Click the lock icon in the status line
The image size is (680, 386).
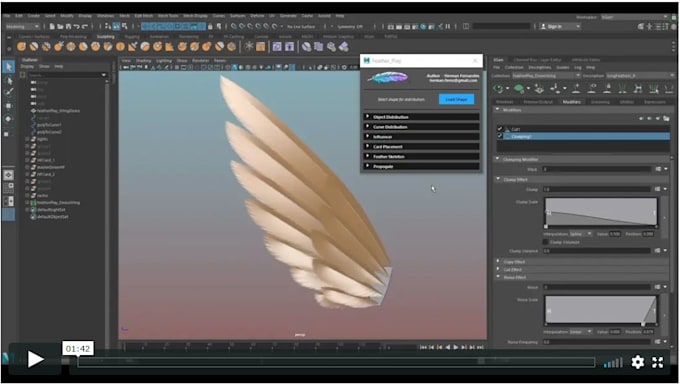pyautogui.click(x=210, y=26)
